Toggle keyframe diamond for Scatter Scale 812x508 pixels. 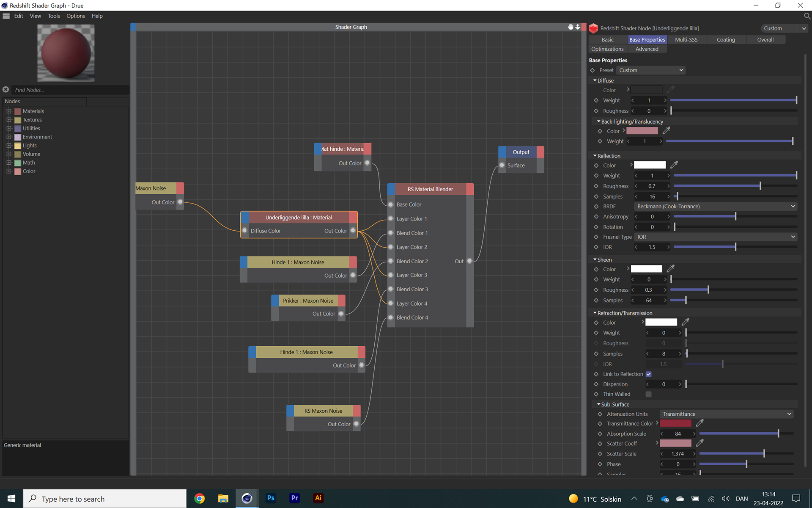coord(600,454)
